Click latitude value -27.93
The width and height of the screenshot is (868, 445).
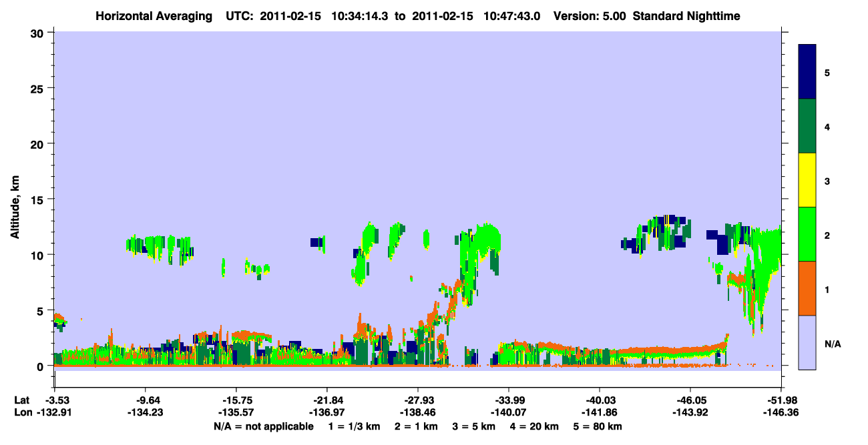click(x=418, y=400)
